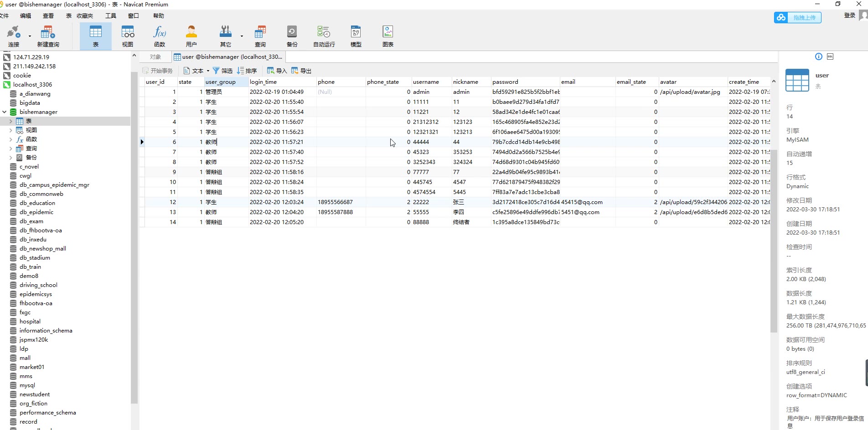This screenshot has width=868, height=430.
Task: Click the Filter (筛选) button
Action: pyautogui.click(x=222, y=71)
